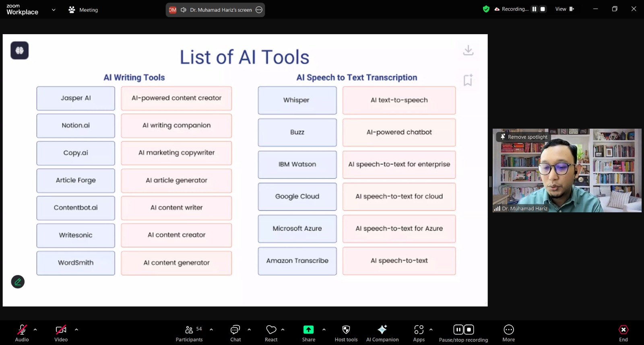
Task: Click AI Speech to Text Transcription heading
Action: tap(357, 77)
